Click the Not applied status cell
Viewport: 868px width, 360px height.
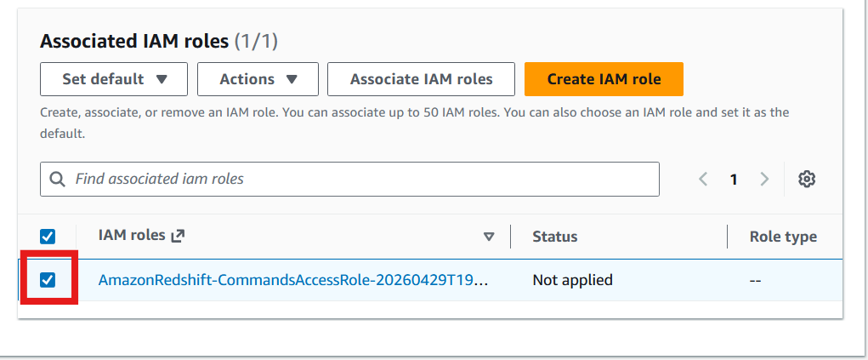[x=572, y=280]
